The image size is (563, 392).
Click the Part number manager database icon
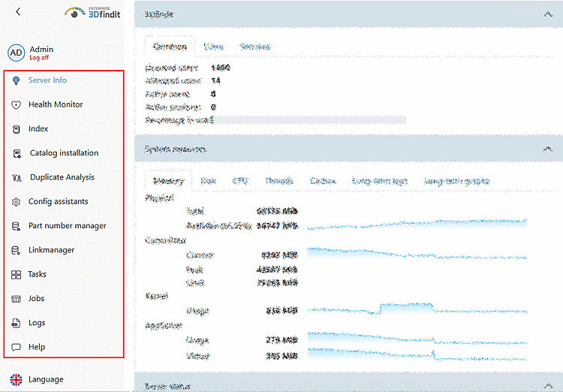point(17,226)
